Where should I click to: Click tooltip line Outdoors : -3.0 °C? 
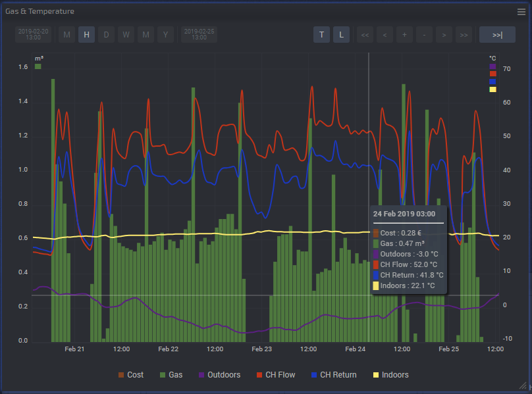coord(406,254)
